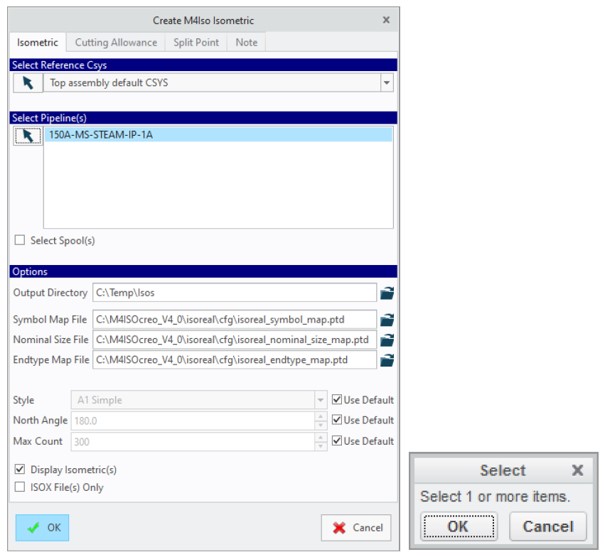Click the Output Directory input field
The width and height of the screenshot is (605, 557).
coord(235,292)
